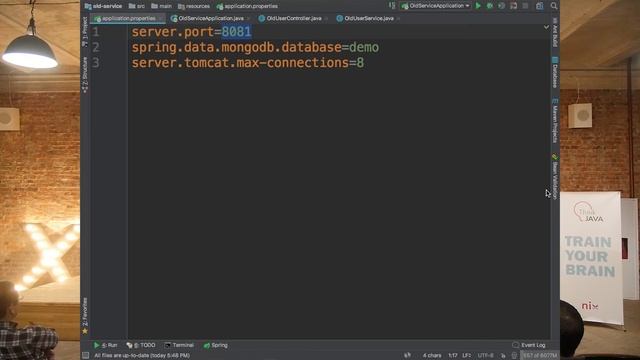Click server.tomcat.max-connections property key
640x360 pixels.
240,63
